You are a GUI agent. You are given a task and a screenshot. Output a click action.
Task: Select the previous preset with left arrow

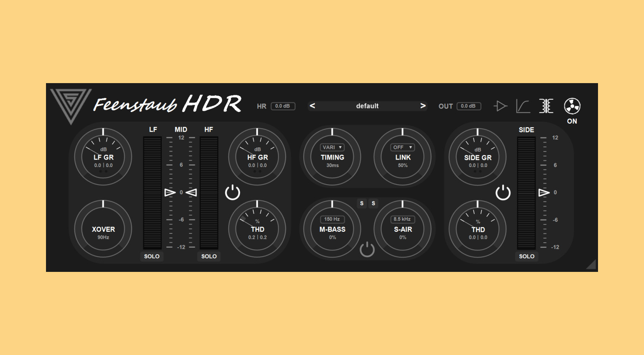(312, 106)
